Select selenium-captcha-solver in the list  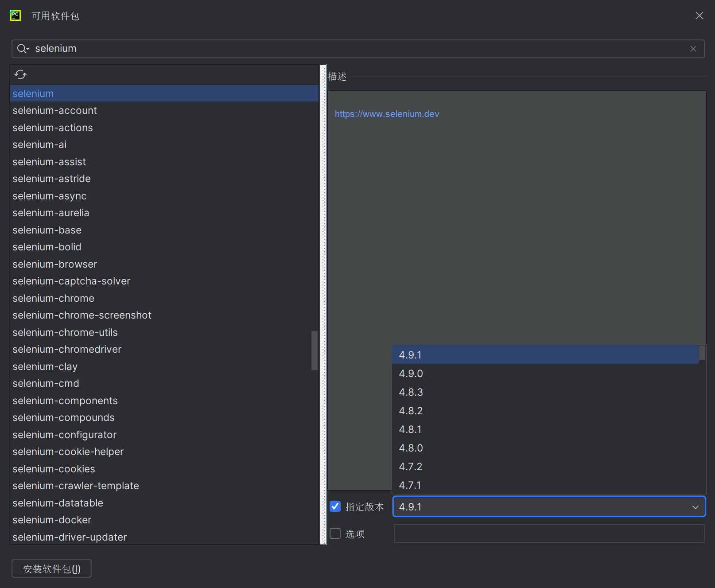click(x=164, y=281)
